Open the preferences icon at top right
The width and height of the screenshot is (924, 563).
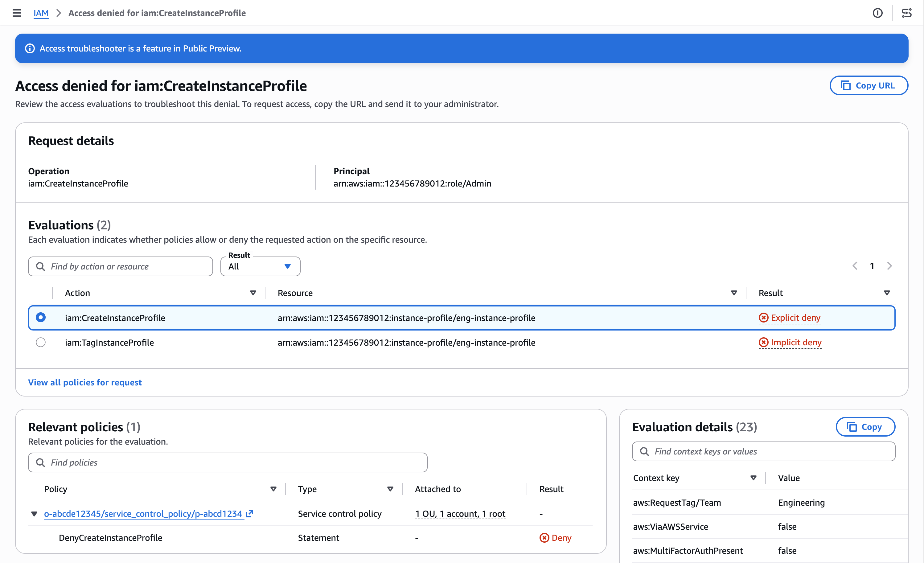point(907,13)
